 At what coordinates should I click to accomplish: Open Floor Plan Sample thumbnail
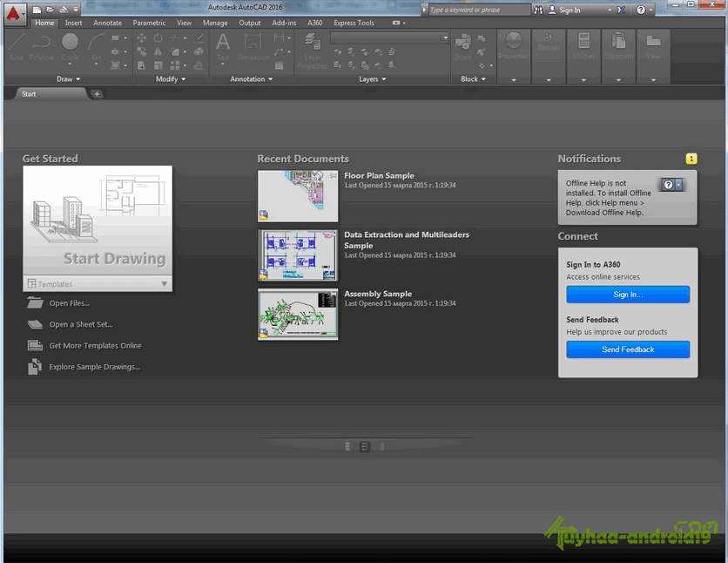(298, 195)
